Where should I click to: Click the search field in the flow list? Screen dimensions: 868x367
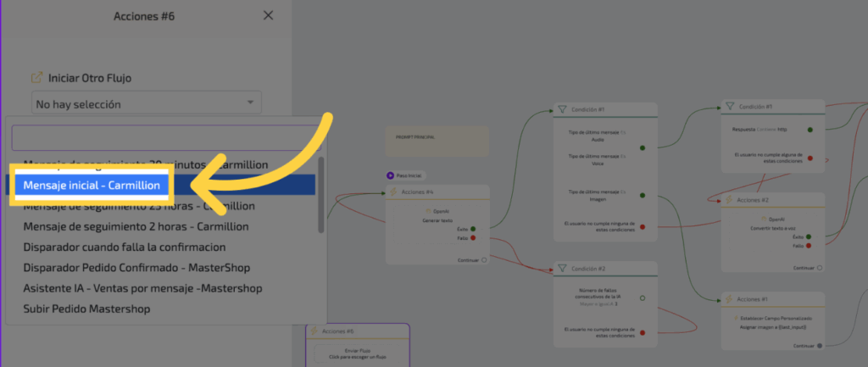coord(164,137)
